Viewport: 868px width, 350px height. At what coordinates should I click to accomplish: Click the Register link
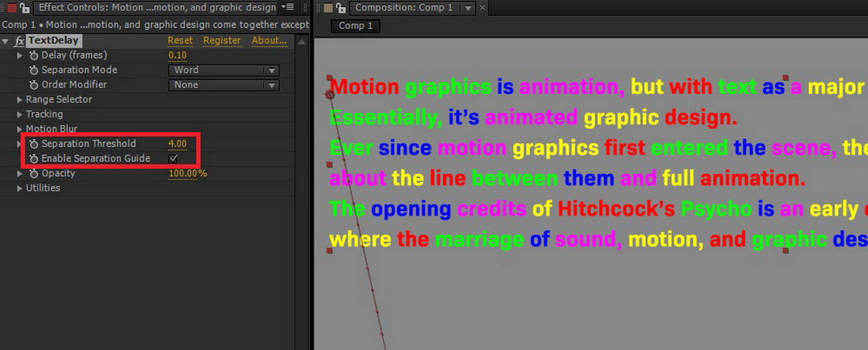coord(222,41)
